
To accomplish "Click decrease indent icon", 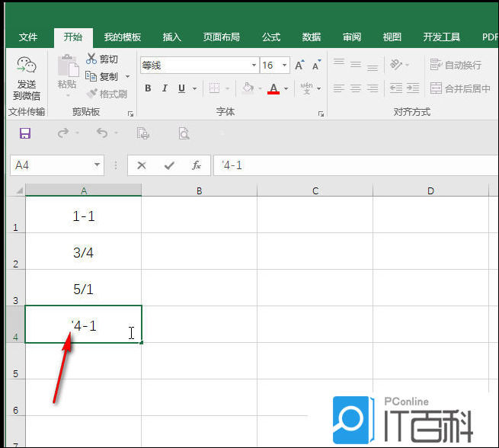I will tap(396, 88).
